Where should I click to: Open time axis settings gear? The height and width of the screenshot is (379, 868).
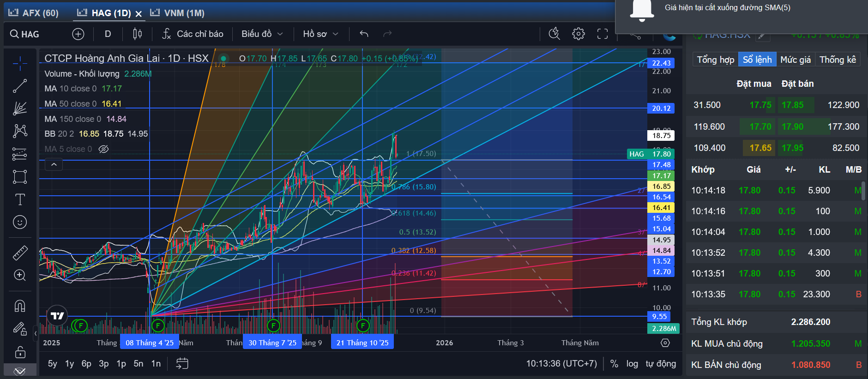(665, 343)
